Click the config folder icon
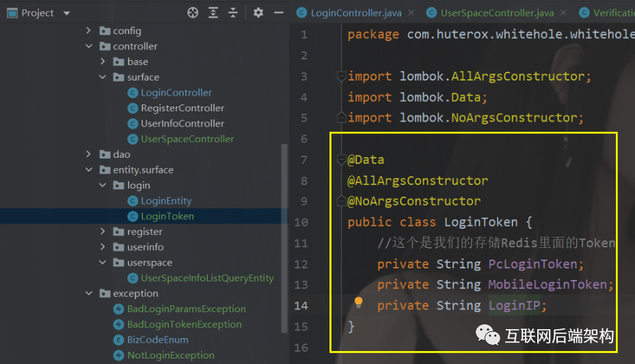The height and width of the screenshot is (364, 635). [x=105, y=31]
